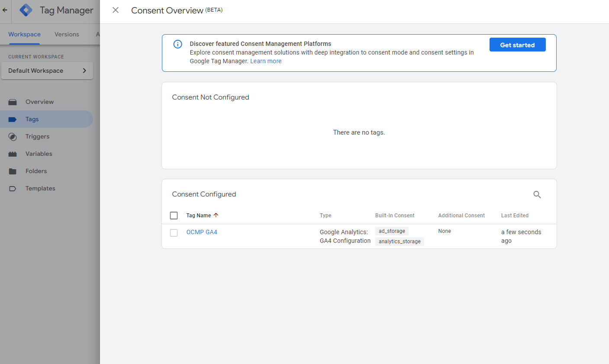Viewport: 609px width, 364px height.
Task: Click the Additional Consent column header
Action: pos(461,215)
